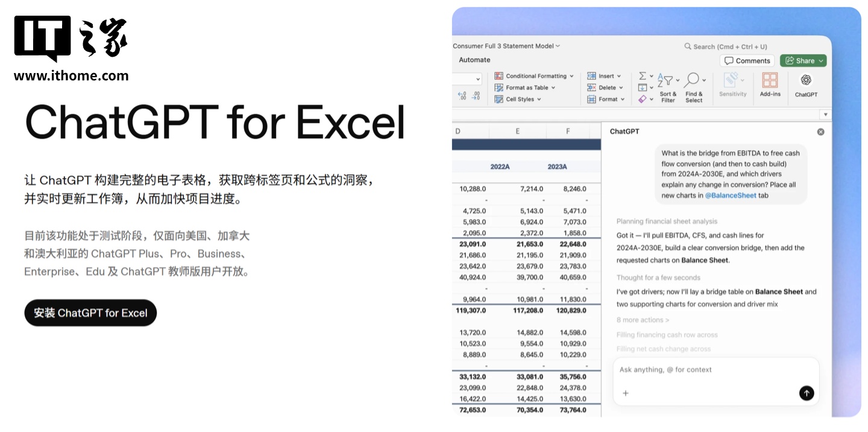Switch to the Automate tab
This screenshot has width=868, height=432.
474,60
